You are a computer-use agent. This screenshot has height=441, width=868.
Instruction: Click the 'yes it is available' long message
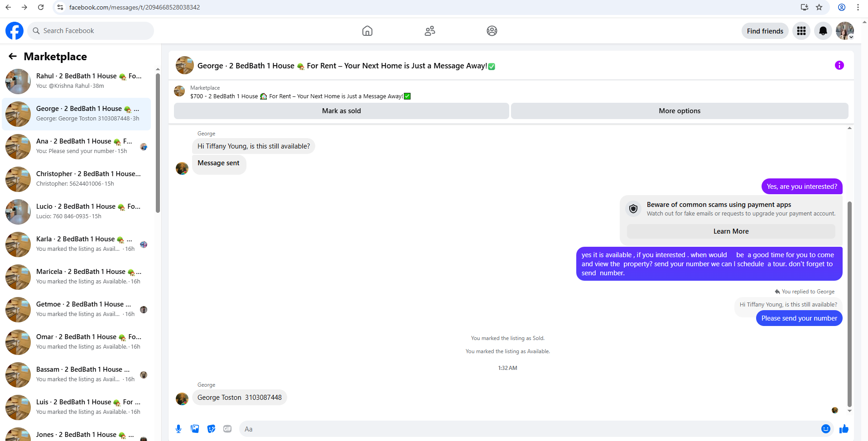(709, 264)
